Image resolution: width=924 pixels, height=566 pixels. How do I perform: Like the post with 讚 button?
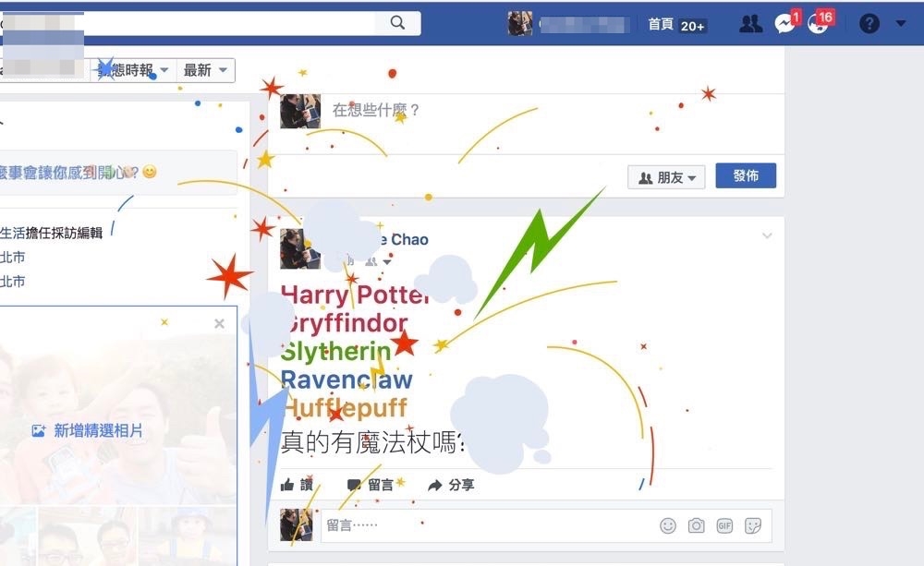coord(297,485)
